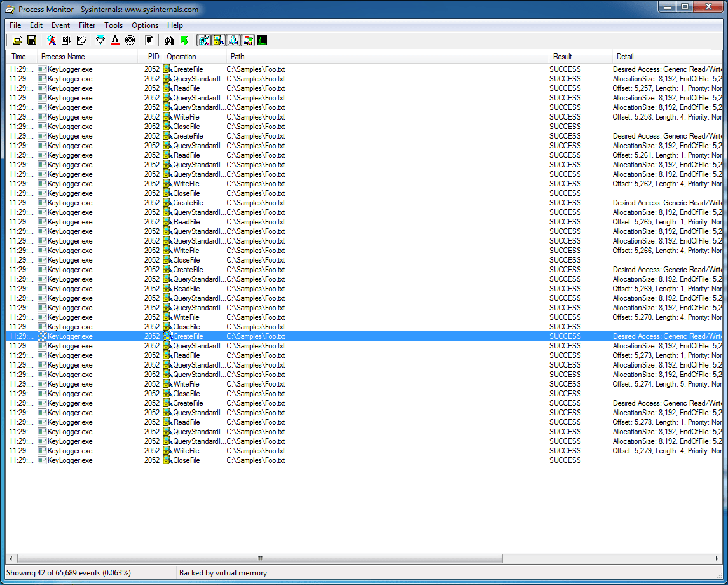Toggle Show File System Activity icon
Viewport: 728px width, 585px height.
[219, 41]
